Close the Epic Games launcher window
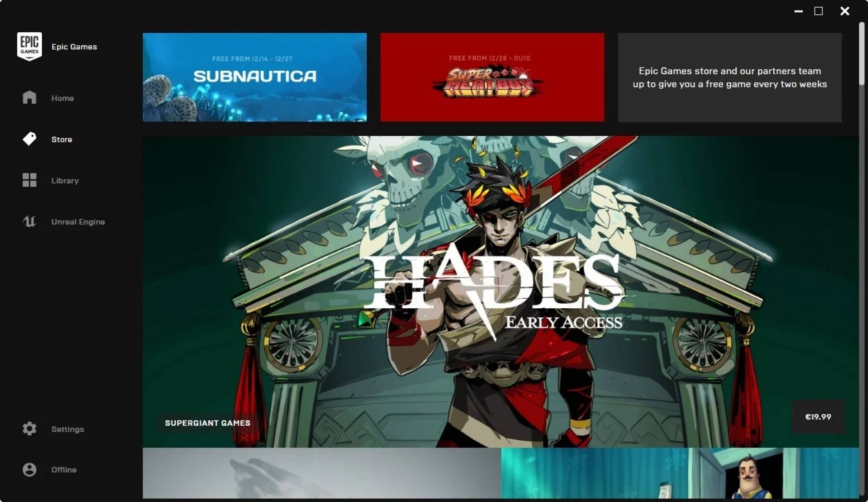 point(845,11)
